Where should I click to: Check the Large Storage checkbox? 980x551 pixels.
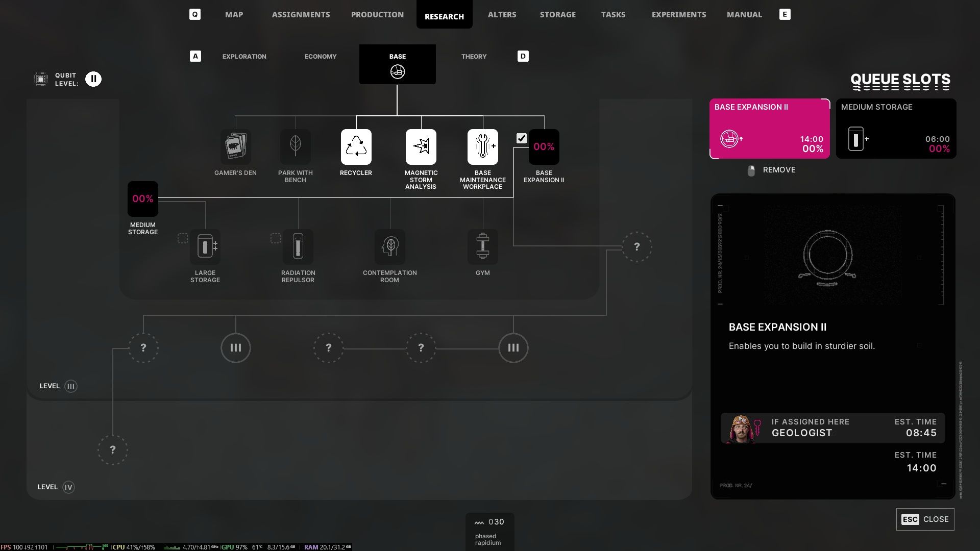[x=182, y=238]
